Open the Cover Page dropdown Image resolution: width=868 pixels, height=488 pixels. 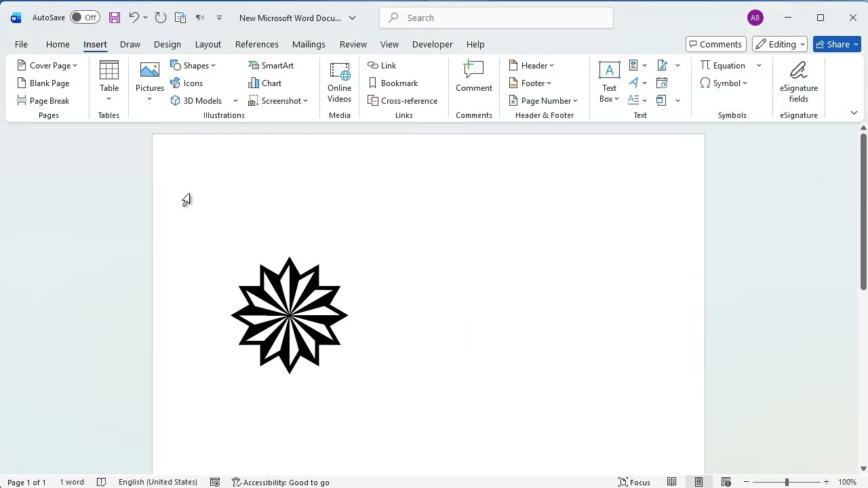(75, 66)
